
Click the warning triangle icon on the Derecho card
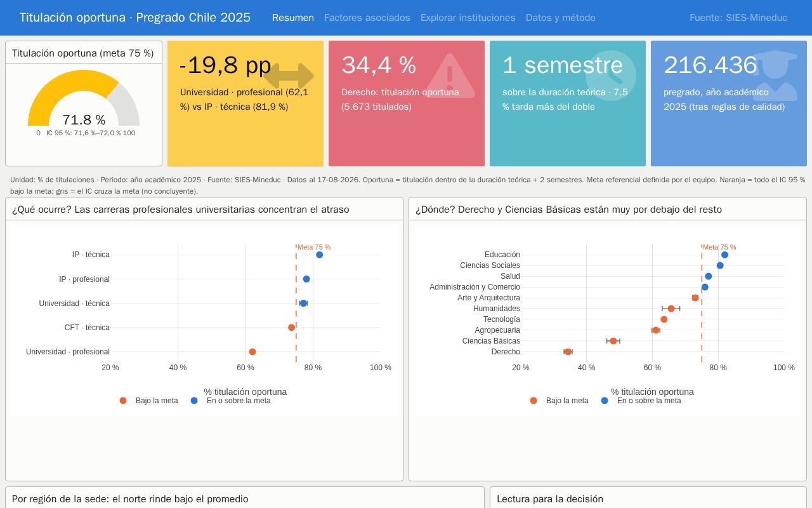click(x=450, y=76)
